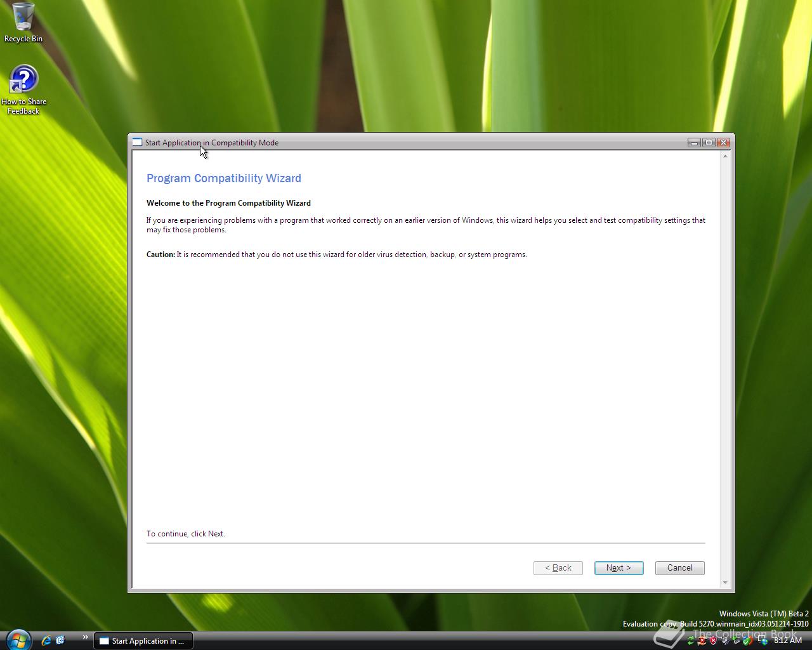This screenshot has height=650, width=812.
Task: Click the green sync arrows tray icon
Action: coord(691,640)
